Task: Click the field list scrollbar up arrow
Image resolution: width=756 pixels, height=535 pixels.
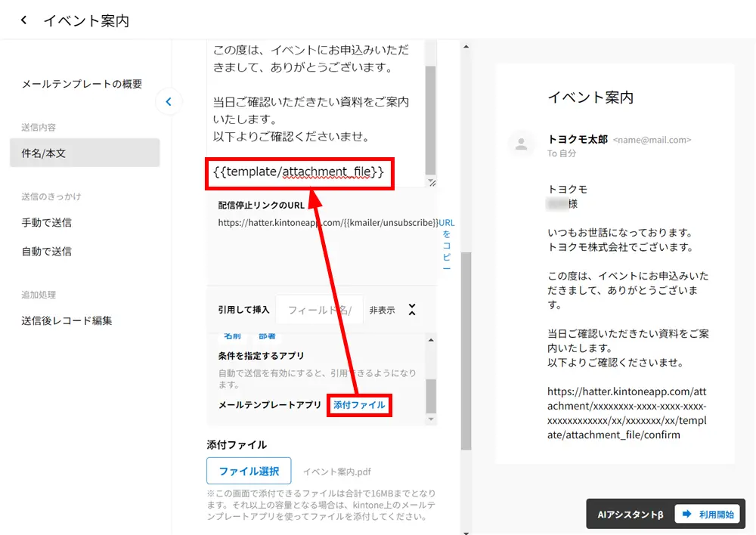Action: tap(431, 340)
